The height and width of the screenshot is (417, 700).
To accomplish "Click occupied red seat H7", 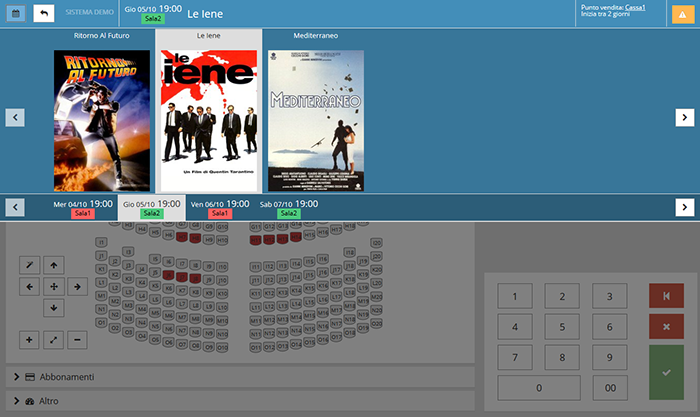I will tap(182, 237).
